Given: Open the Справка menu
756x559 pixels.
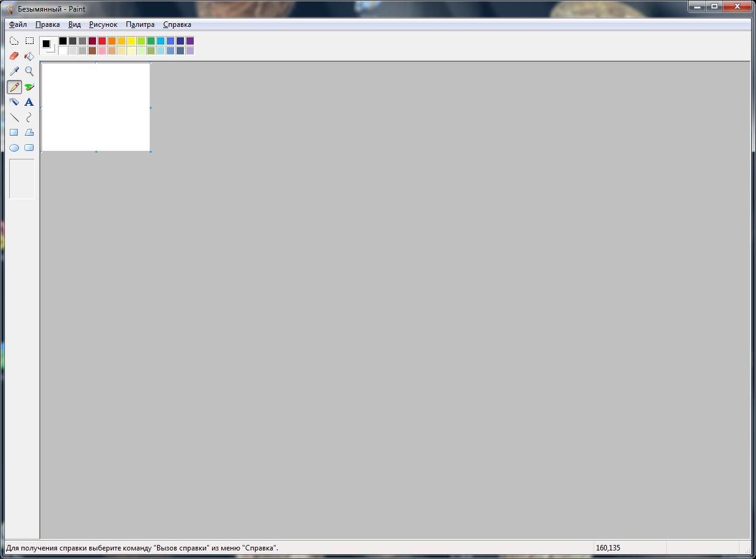Looking at the screenshot, I should coord(177,24).
